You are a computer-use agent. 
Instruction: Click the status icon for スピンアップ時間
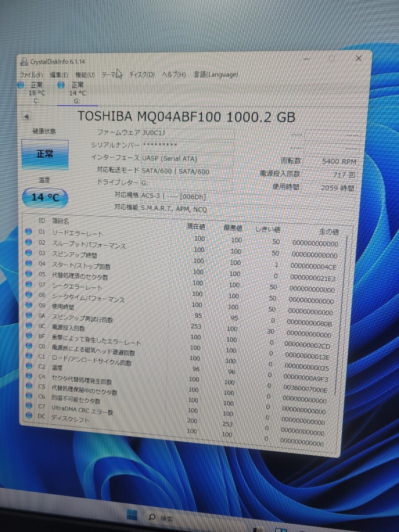pos(29,253)
